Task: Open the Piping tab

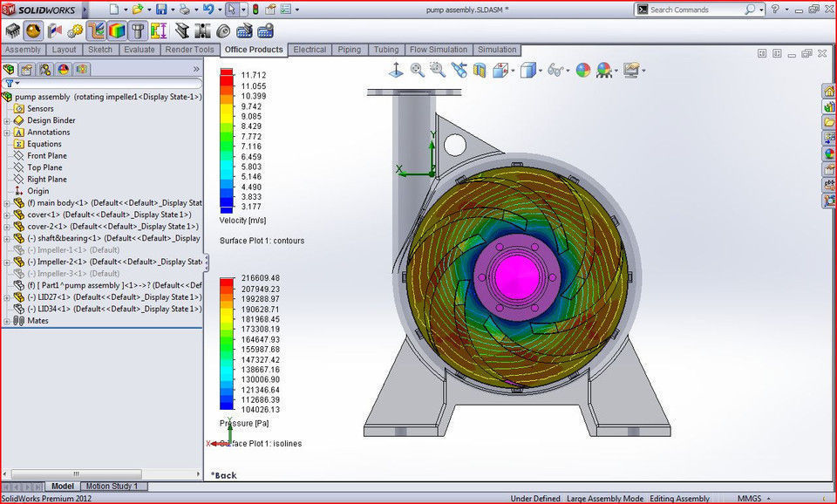Action: point(349,50)
